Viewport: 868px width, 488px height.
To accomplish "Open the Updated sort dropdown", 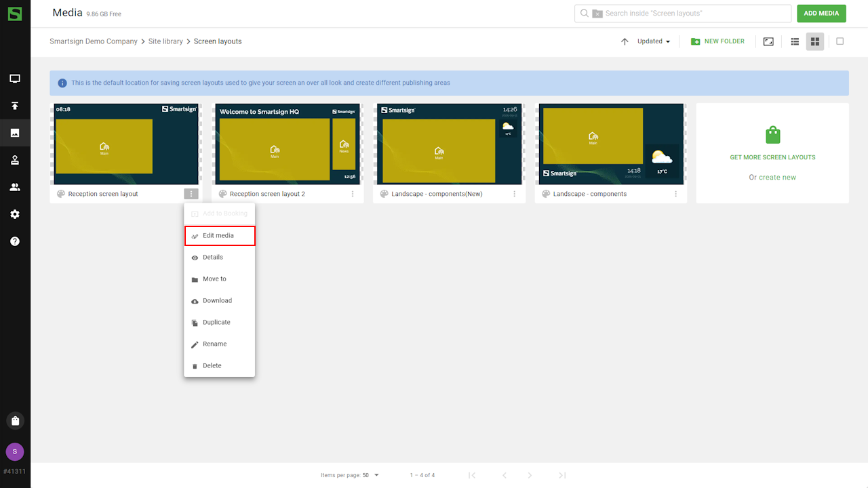I will point(653,41).
